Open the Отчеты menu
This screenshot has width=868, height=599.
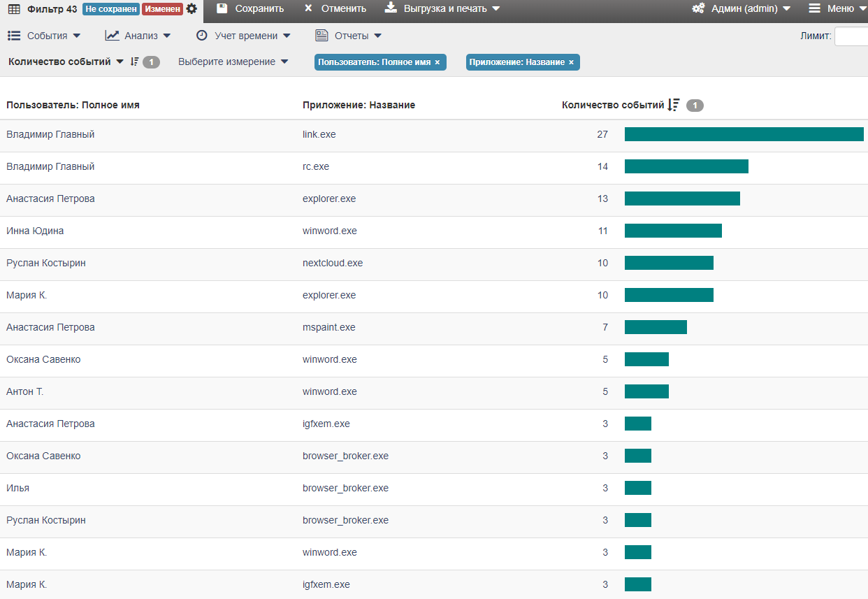pos(348,36)
